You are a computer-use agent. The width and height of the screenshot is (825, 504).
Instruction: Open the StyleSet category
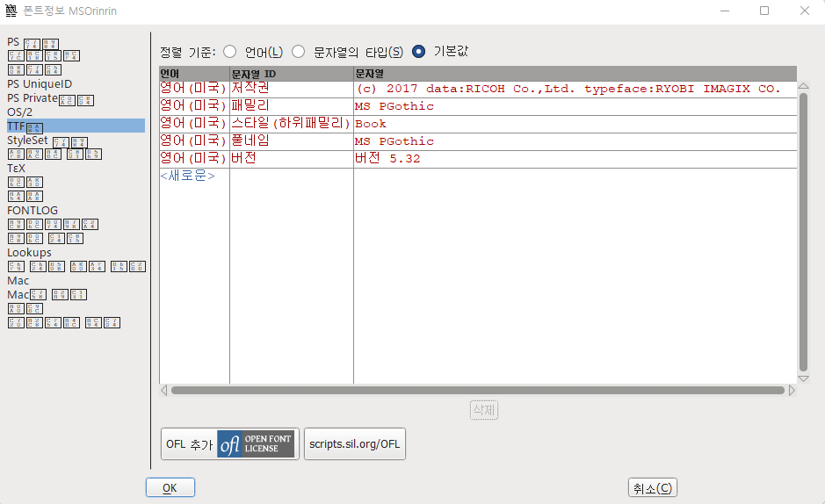coord(47,140)
